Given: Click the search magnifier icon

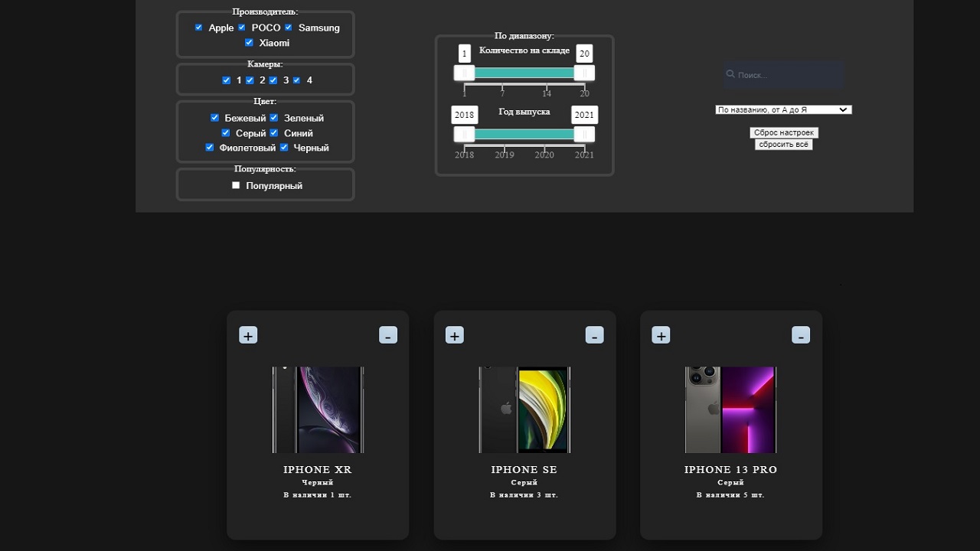Looking at the screenshot, I should [730, 74].
